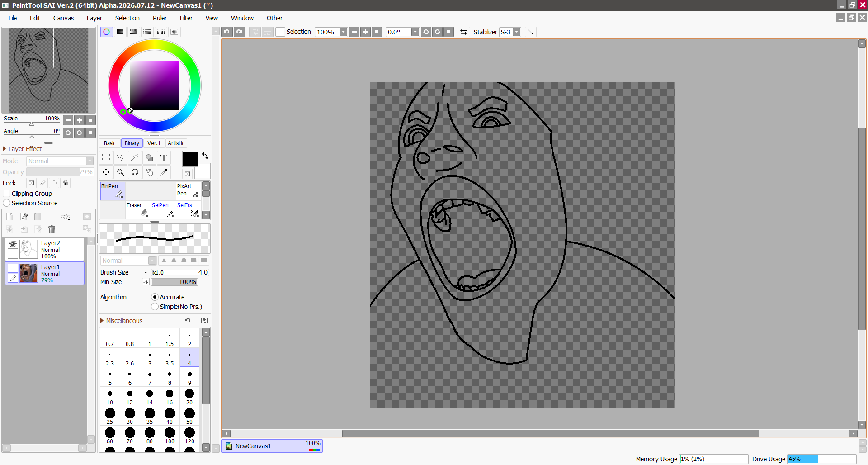This screenshot has height=465, width=868.
Task: Open the Filter menu
Action: click(x=186, y=18)
